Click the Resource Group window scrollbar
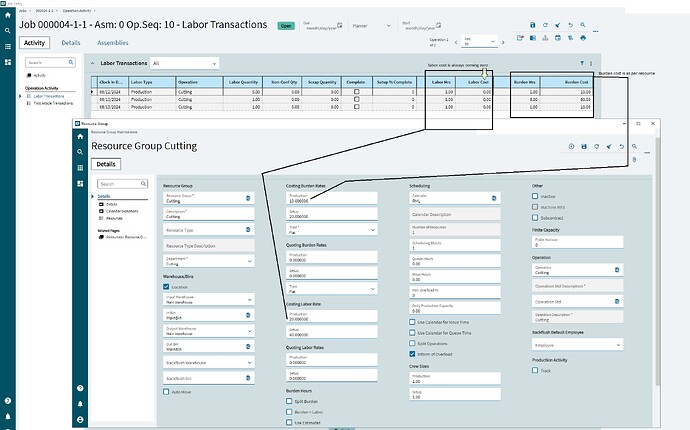Screen dimensions: 690x430 (x=658, y=260)
